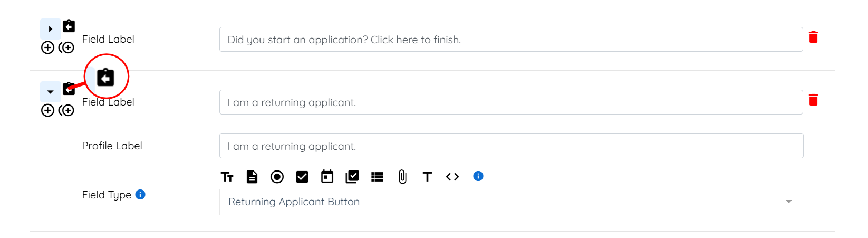Click the info icon next to Field Type
This screenshot has width=868, height=238.
140,195
